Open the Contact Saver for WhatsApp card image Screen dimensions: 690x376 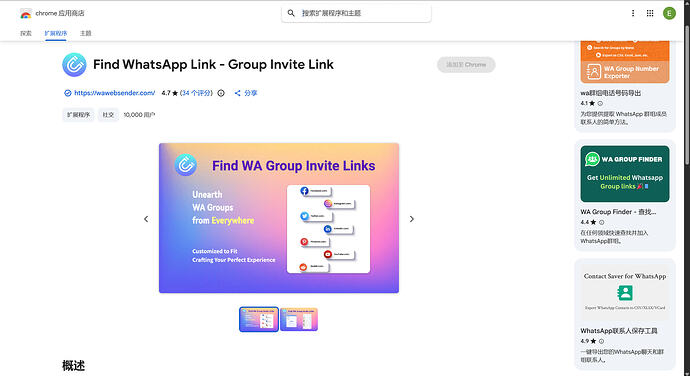point(625,293)
